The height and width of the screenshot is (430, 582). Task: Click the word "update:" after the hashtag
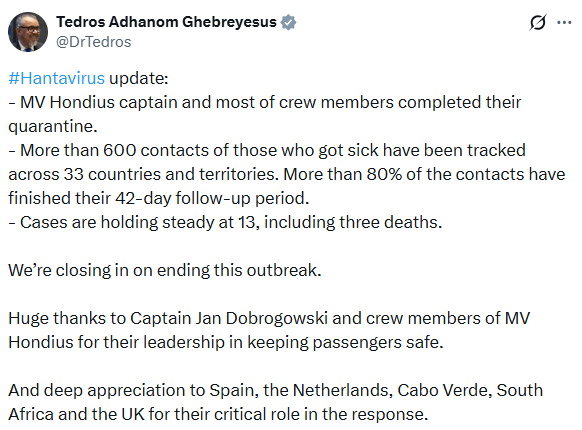click(139, 78)
